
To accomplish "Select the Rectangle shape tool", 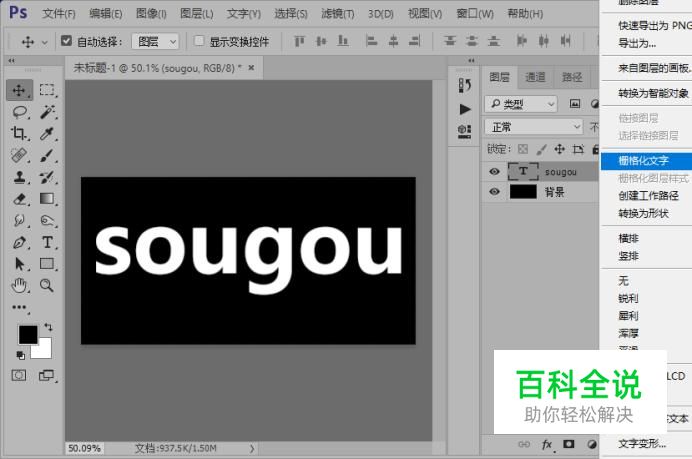I will [x=47, y=263].
